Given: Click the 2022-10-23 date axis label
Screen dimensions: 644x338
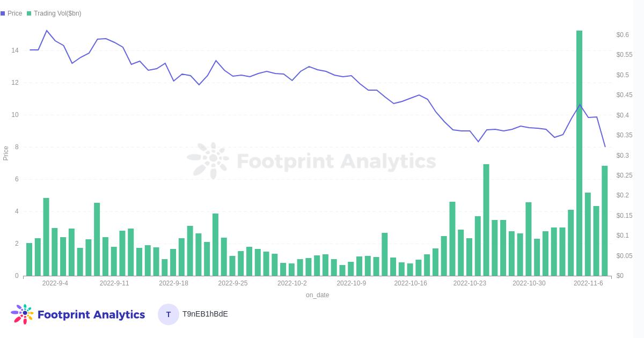Looking at the screenshot, I should pos(470,283).
